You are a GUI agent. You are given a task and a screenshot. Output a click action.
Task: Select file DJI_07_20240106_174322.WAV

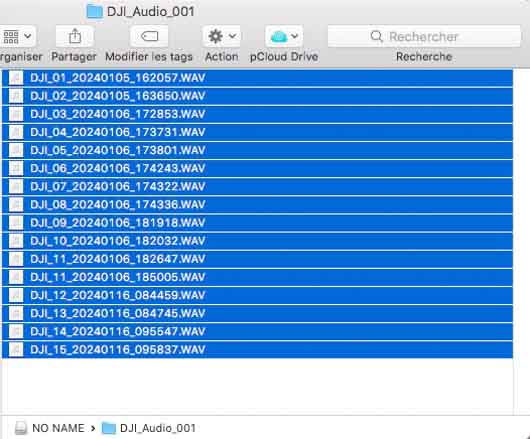click(257, 187)
